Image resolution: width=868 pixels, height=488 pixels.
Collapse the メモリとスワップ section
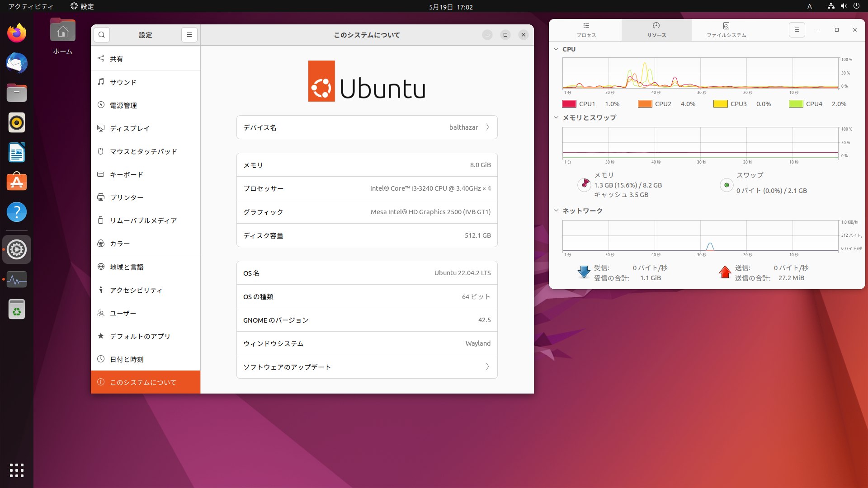click(556, 117)
